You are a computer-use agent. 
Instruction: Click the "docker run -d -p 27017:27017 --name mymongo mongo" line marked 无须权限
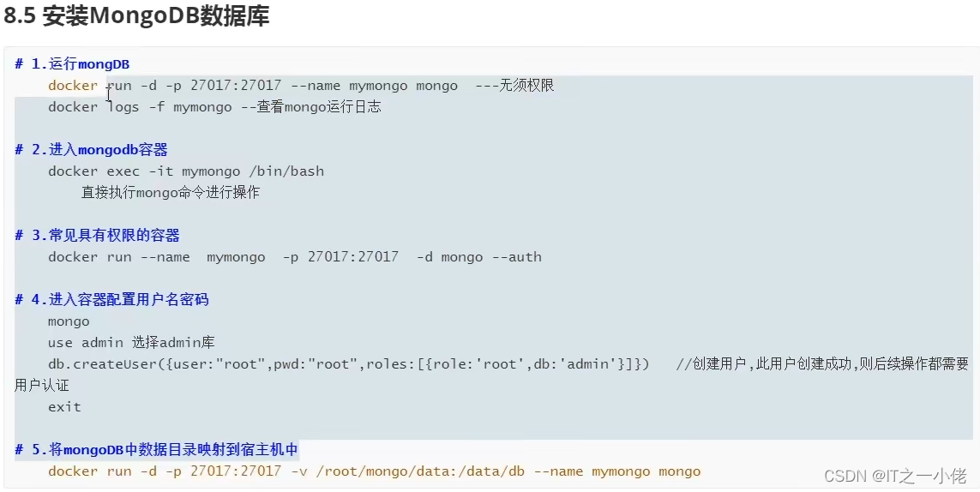(301, 86)
